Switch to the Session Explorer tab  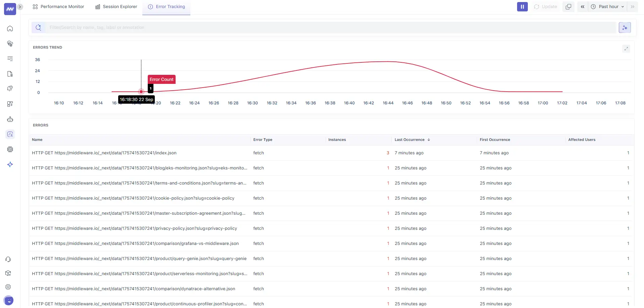pyautogui.click(x=116, y=6)
